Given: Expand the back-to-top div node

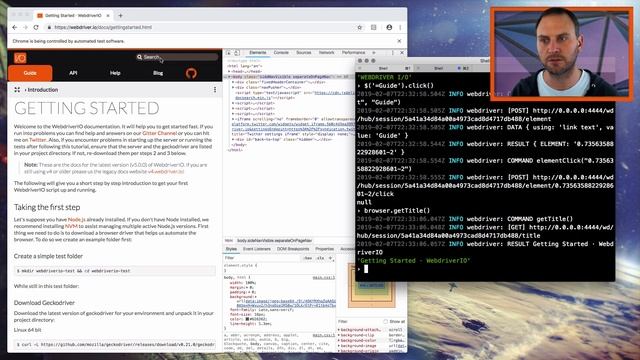Looking at the screenshot, I should (x=233, y=139).
